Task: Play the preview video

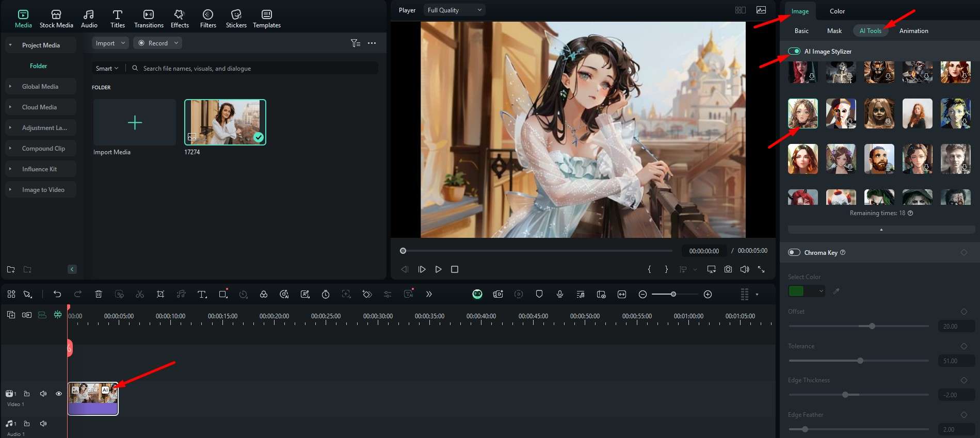Action: [438, 269]
